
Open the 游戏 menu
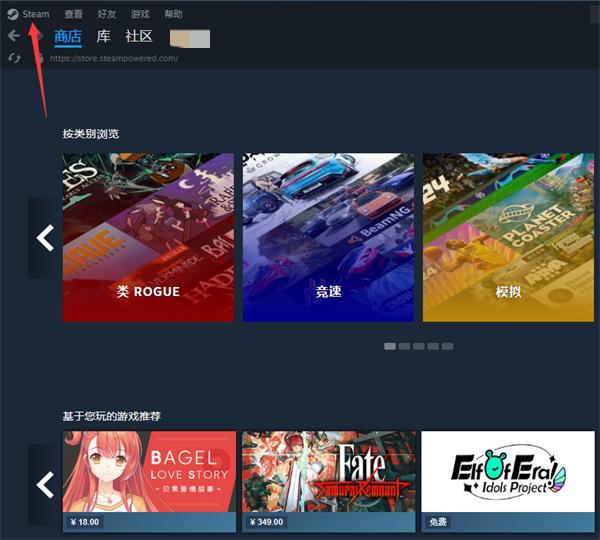(x=140, y=14)
